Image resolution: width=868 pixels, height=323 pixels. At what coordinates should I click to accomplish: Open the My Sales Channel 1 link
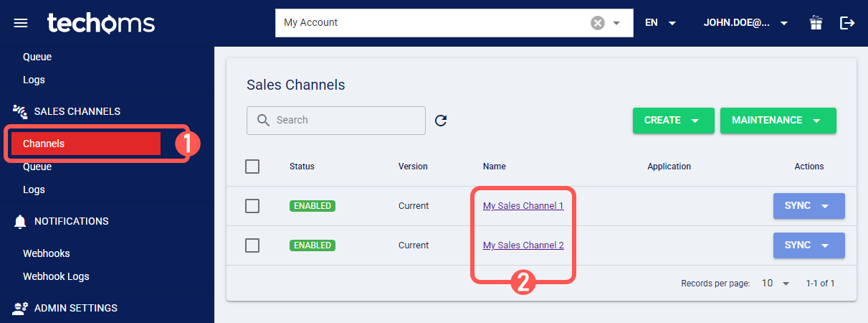point(523,206)
